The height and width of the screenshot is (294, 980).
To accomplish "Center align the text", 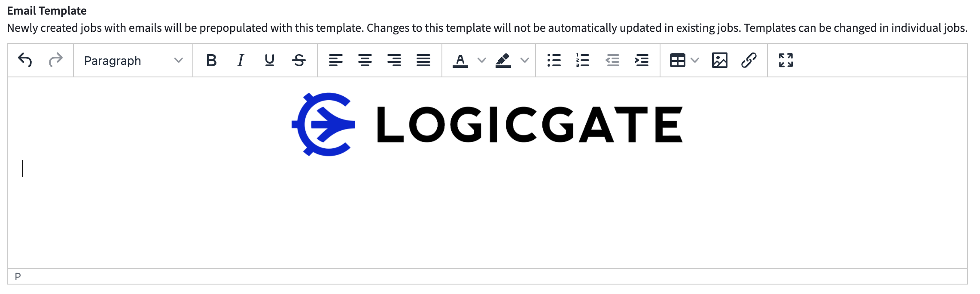I will point(365,60).
